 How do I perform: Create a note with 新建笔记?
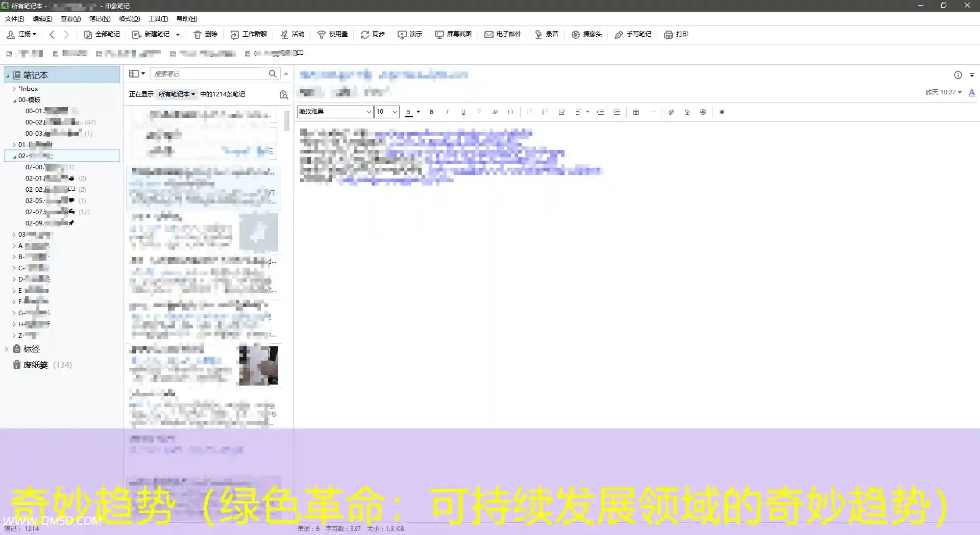151,34
